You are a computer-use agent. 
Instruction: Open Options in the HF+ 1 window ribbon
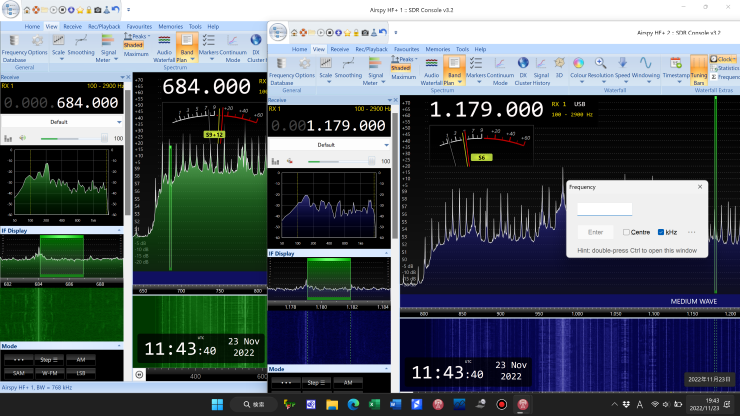coord(37,46)
